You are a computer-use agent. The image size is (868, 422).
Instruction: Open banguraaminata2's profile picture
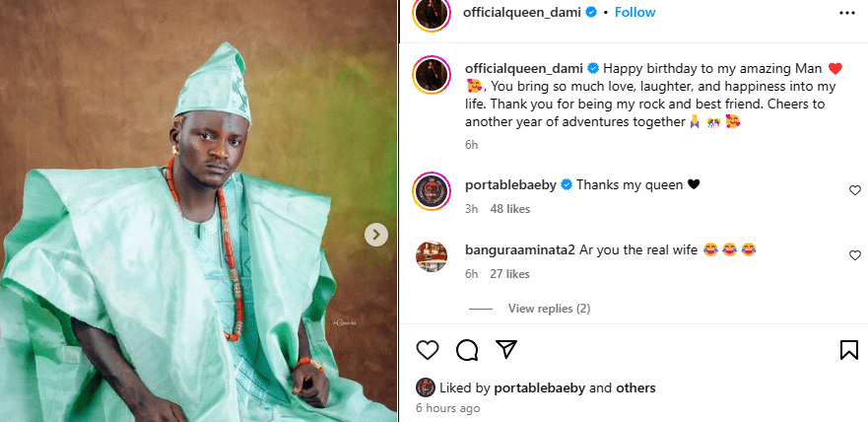(432, 255)
